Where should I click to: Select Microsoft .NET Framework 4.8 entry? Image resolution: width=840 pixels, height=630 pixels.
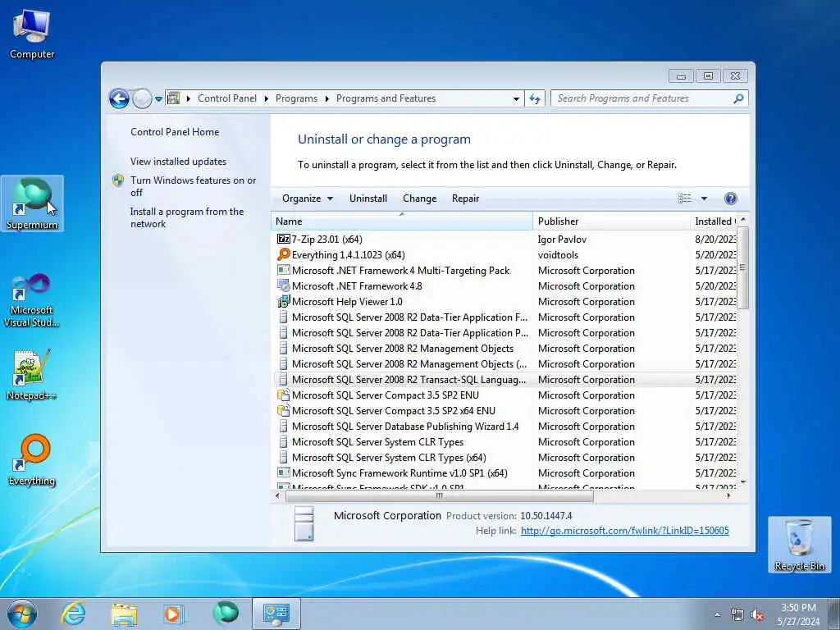pos(504,286)
